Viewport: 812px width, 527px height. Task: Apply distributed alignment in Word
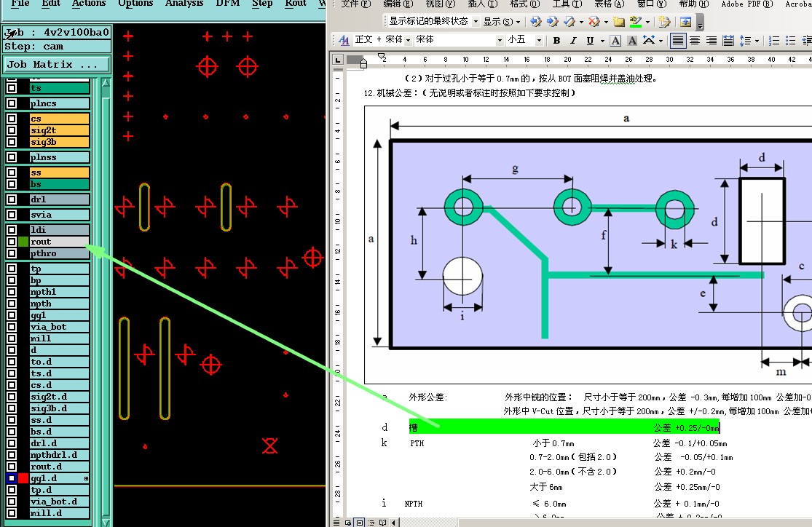728,40
